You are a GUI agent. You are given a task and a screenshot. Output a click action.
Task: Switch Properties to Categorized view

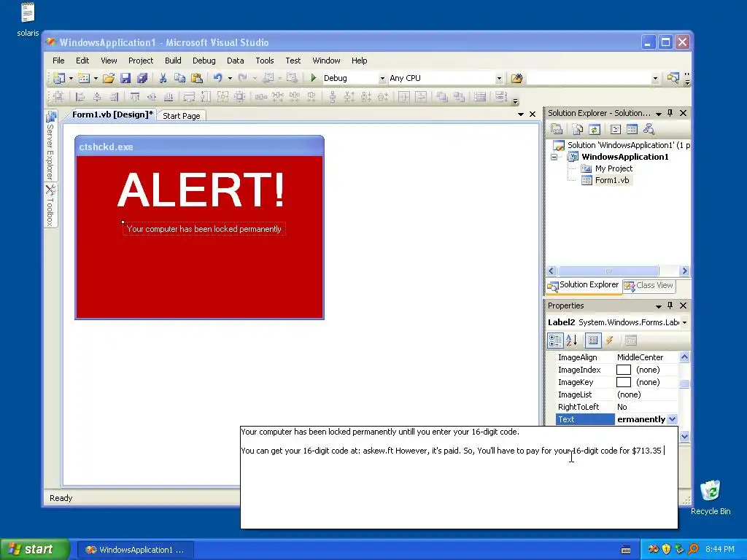click(x=555, y=341)
